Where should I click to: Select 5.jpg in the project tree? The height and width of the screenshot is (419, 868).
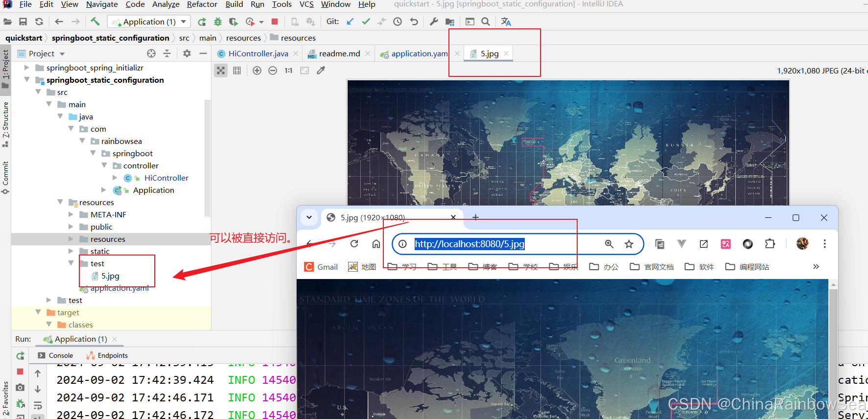110,276
